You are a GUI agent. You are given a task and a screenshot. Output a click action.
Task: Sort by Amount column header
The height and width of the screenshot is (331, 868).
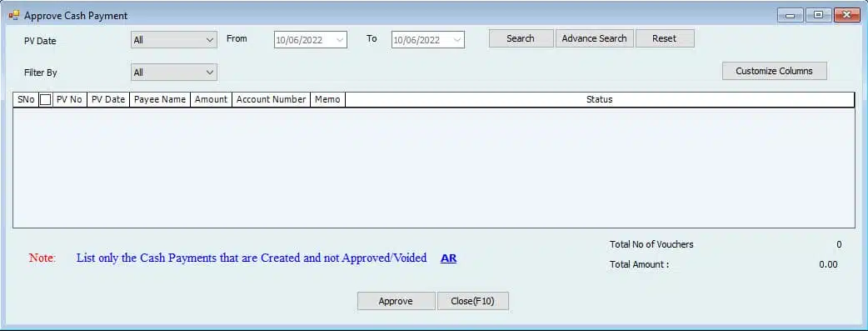click(x=211, y=100)
